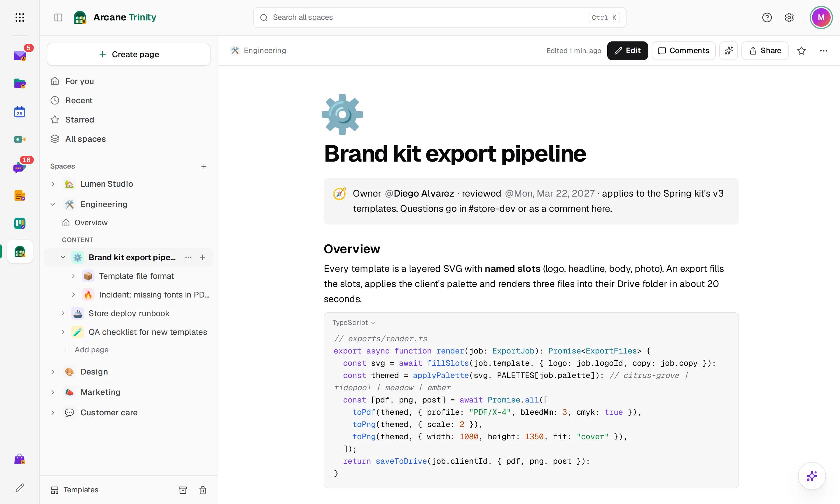840x504 pixels.
Task: Click the Engineering breadcrumb
Action: click(x=258, y=50)
